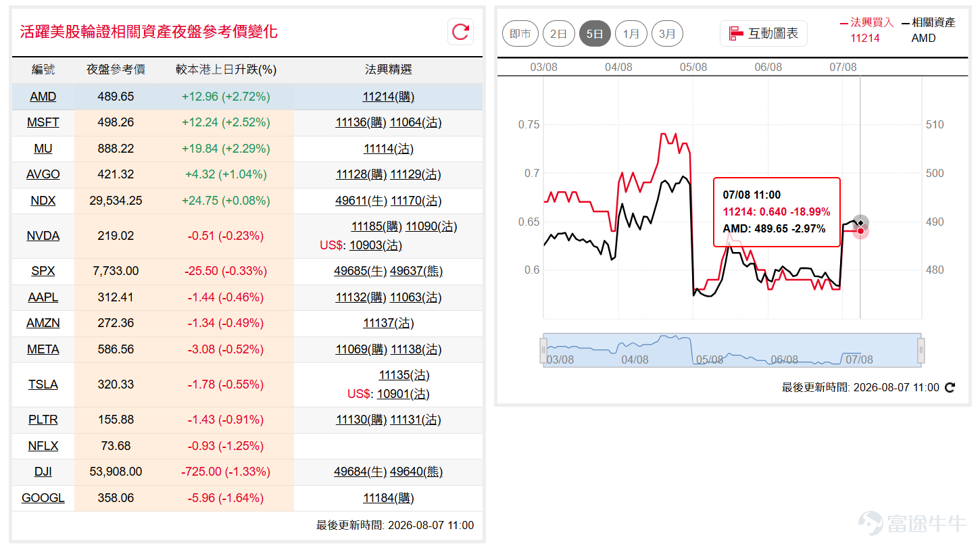Select AMD price cell 489.65
The width and height of the screenshot is (980, 548).
point(116,97)
